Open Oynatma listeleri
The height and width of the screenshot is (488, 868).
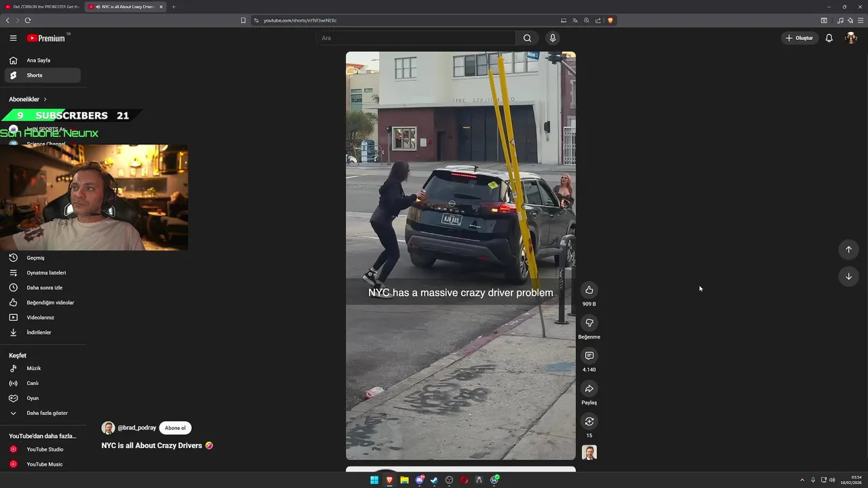(x=43, y=272)
